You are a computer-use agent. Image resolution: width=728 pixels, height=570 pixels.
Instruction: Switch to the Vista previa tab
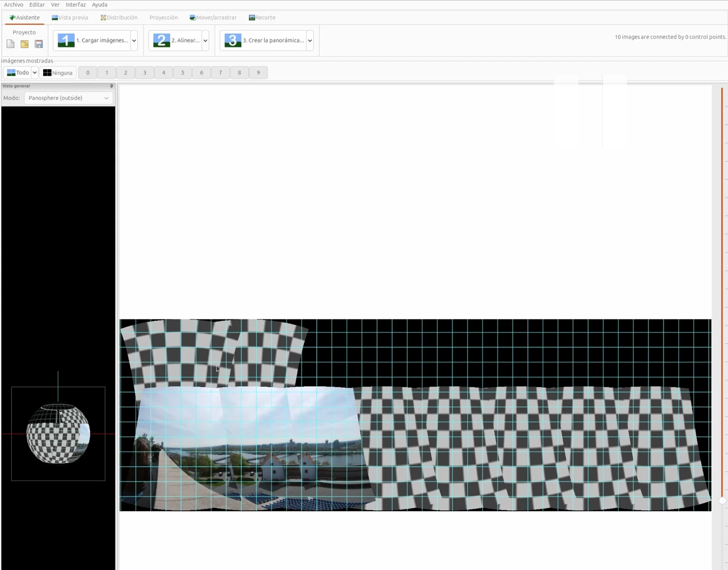(70, 17)
